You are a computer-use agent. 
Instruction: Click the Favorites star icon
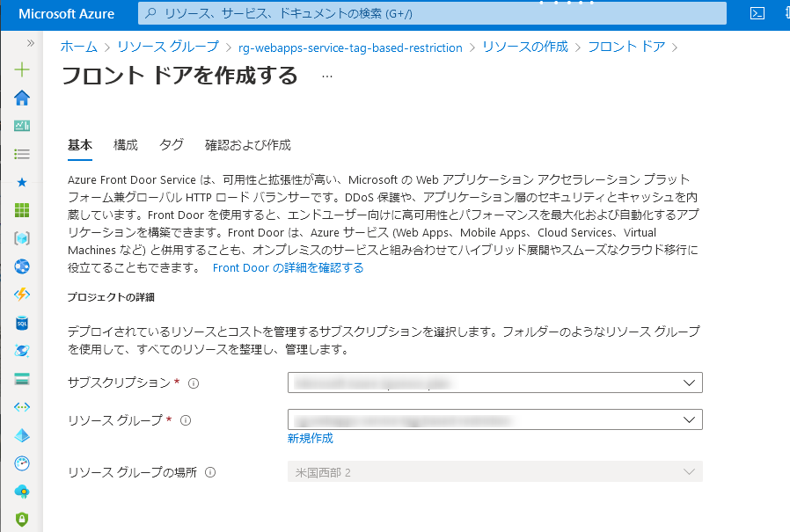[22, 182]
